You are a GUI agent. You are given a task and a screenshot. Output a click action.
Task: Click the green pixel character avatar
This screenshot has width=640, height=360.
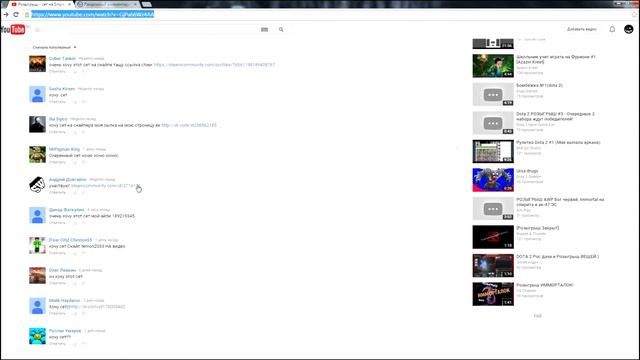coord(37,245)
